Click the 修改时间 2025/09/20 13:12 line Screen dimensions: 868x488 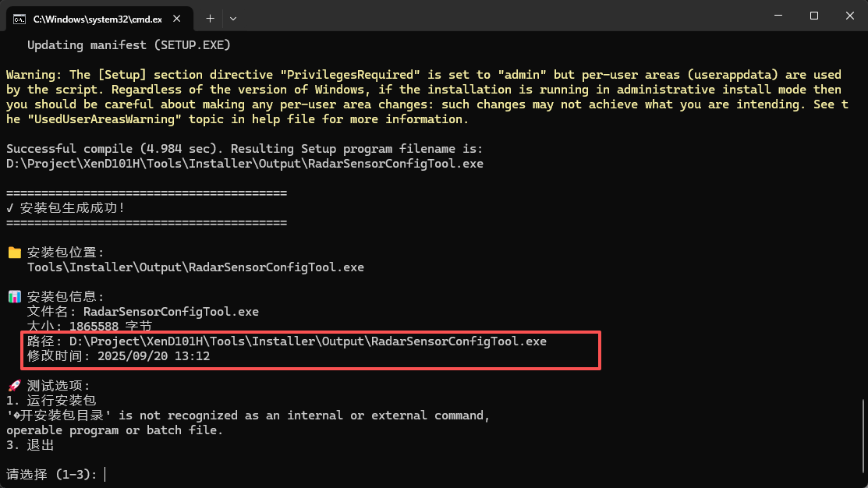[119, 356]
